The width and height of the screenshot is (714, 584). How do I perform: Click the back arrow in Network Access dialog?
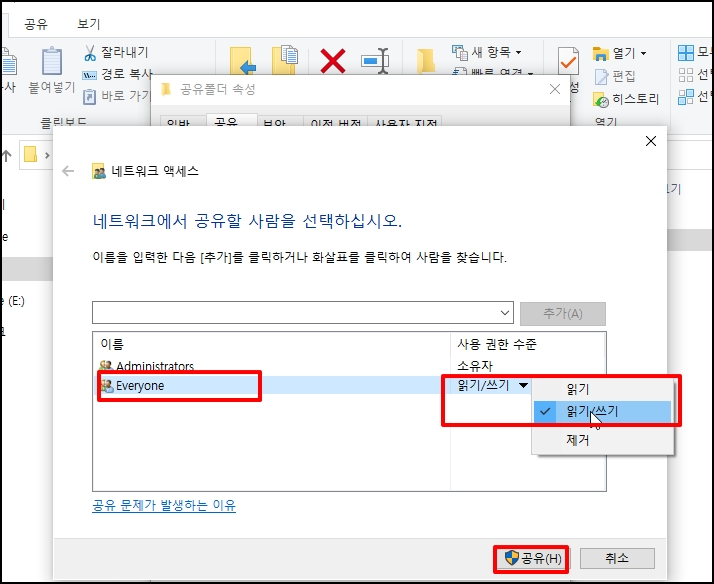(x=68, y=171)
